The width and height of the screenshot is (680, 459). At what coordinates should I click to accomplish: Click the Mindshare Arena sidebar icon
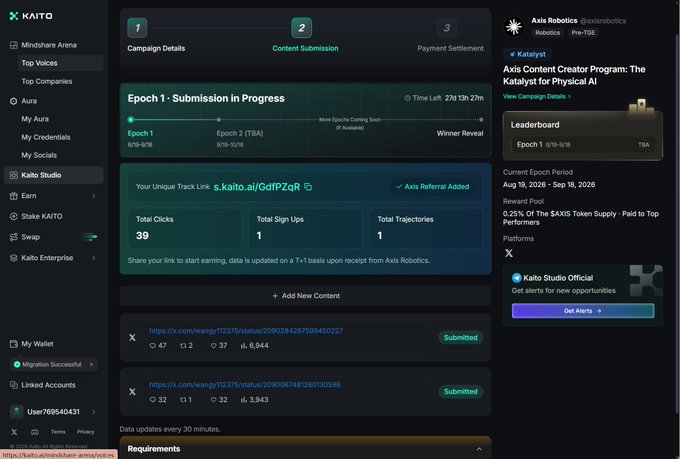tap(14, 45)
